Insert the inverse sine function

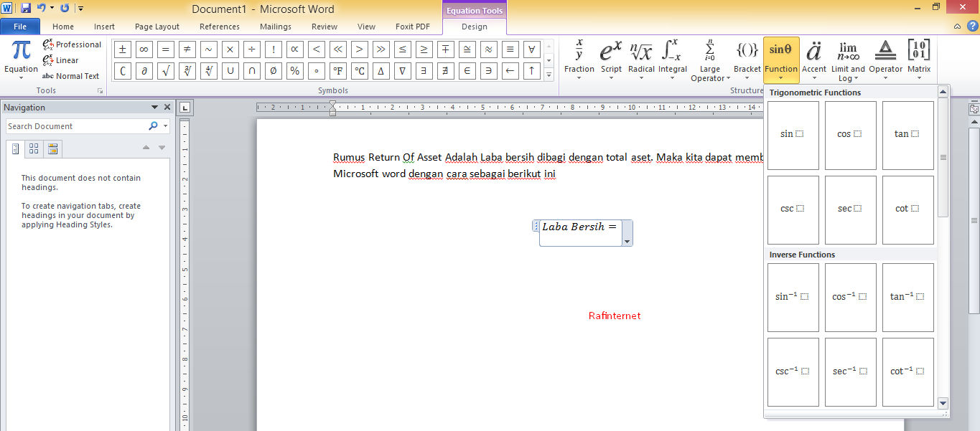[793, 297]
